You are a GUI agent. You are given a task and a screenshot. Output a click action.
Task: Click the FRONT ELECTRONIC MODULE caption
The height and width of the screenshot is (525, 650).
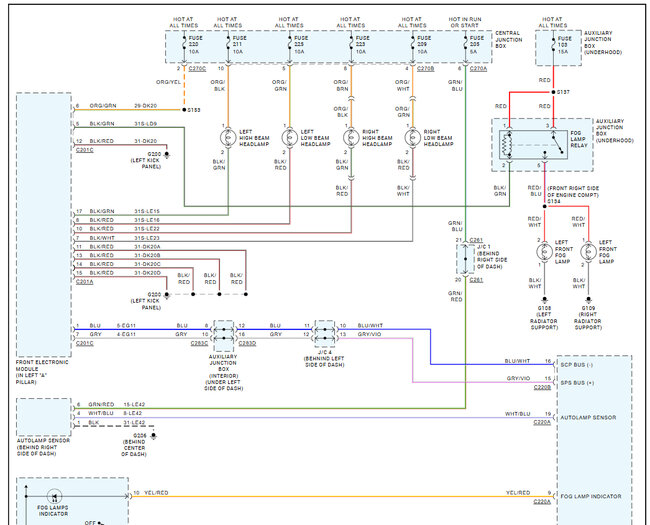(42, 372)
